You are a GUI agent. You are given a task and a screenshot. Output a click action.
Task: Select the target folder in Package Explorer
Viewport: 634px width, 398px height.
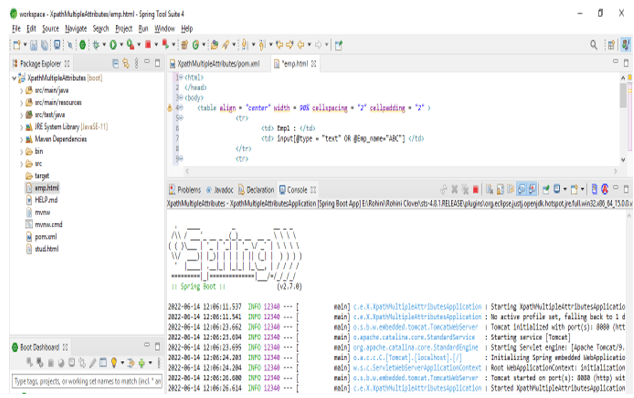[x=37, y=176]
